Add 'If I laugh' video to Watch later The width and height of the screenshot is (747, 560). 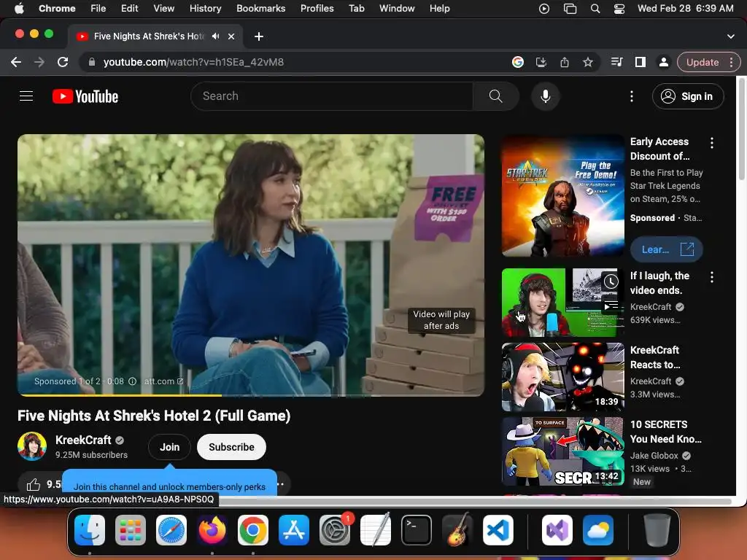click(611, 281)
